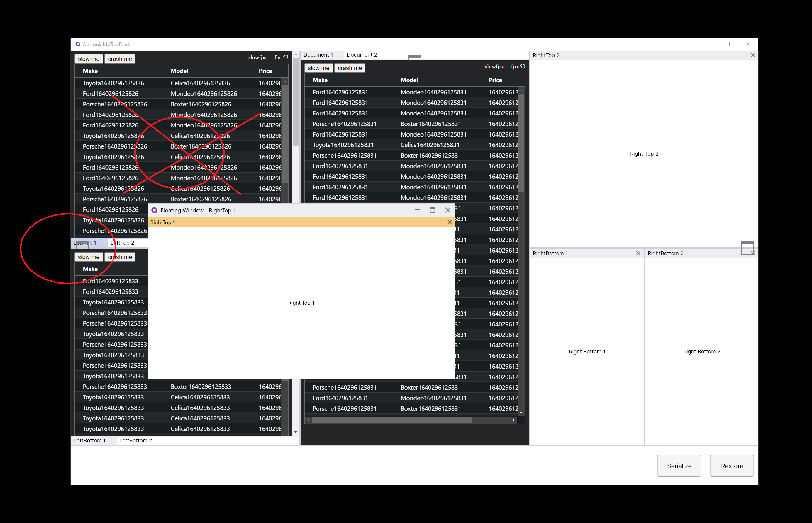Switch to the Document 2 tab
The width and height of the screenshot is (812, 523).
coord(362,54)
